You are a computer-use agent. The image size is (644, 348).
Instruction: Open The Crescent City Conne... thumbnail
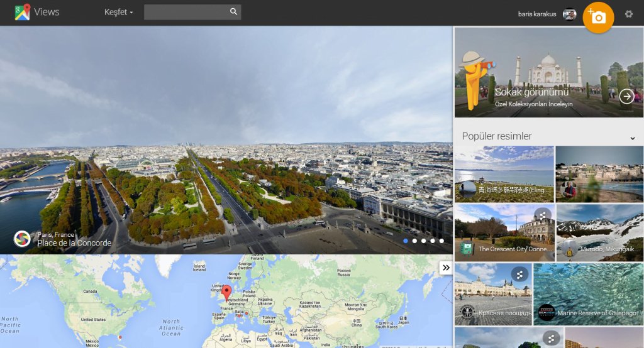[504, 232]
